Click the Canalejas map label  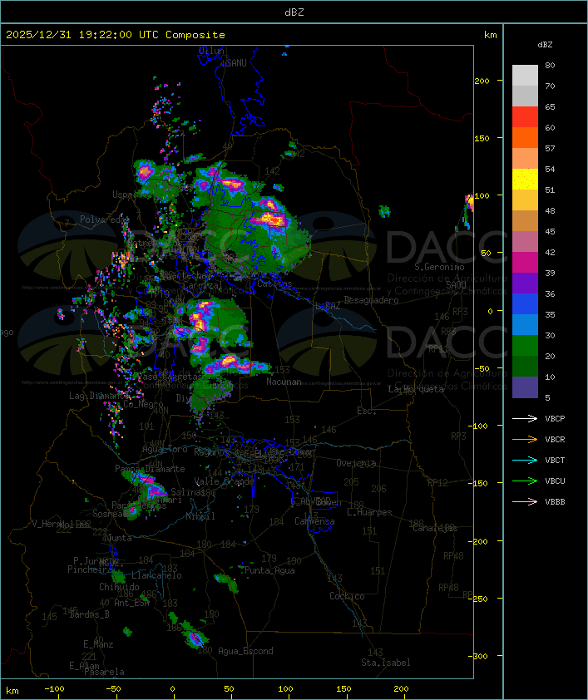[435, 529]
